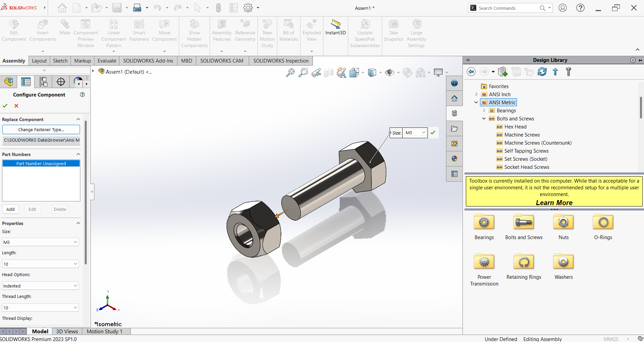Image resolution: width=644 pixels, height=342 pixels.
Task: Collapse the Part Numbers section
Action: coord(78,154)
